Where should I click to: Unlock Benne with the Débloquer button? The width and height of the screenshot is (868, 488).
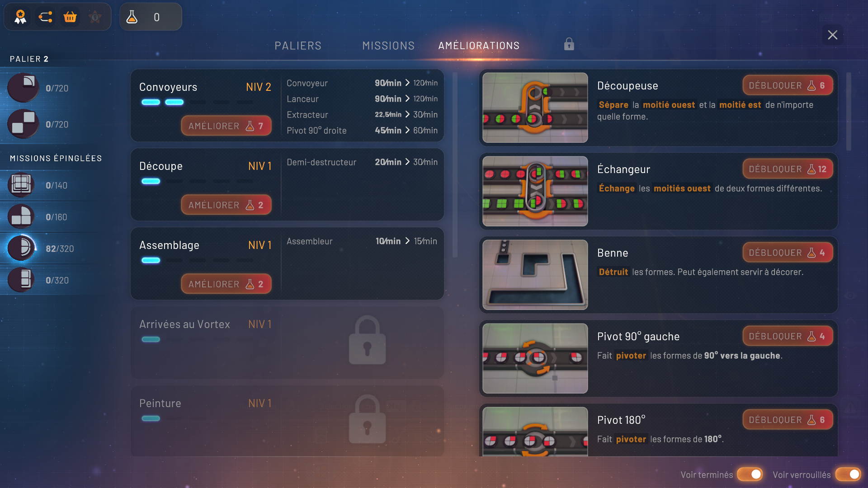(x=787, y=253)
